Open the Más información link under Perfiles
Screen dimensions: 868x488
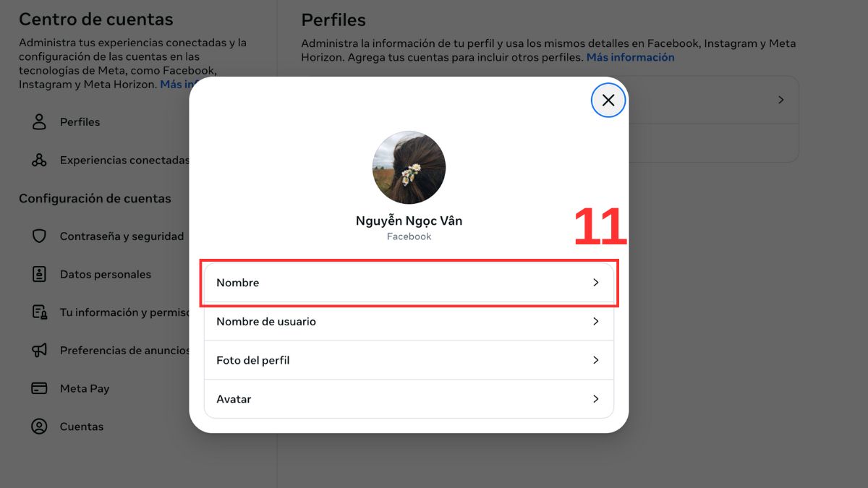630,56
